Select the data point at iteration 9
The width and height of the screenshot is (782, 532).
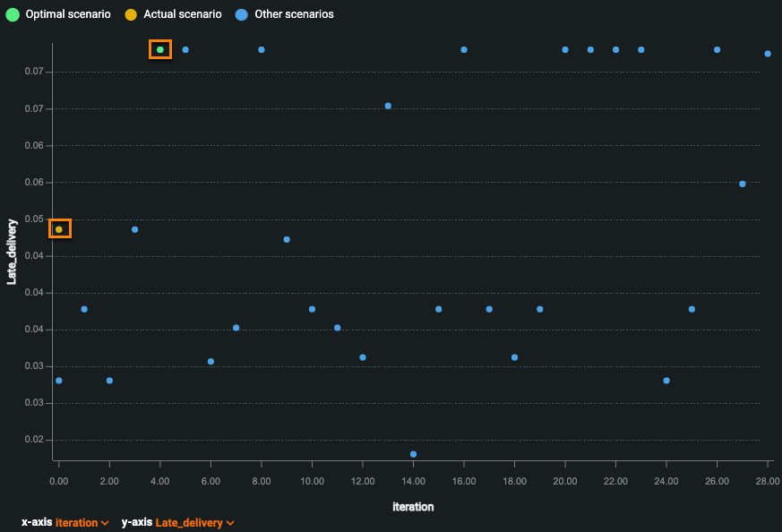287,239
